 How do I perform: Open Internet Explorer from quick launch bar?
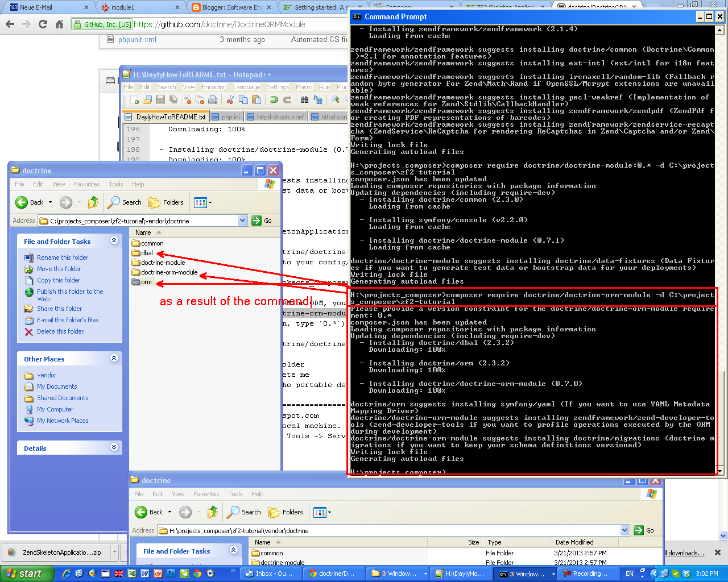pos(67,573)
